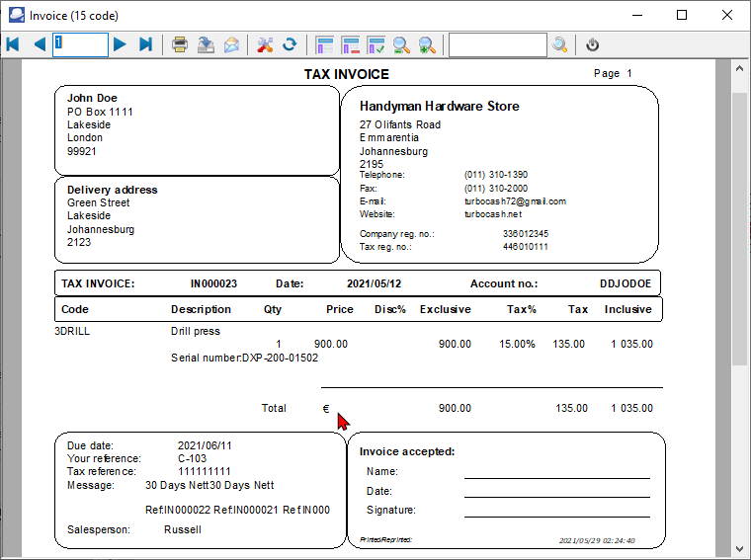Click the vertical scrollbar down arrow
This screenshot has width=751, height=560.
tap(738, 547)
